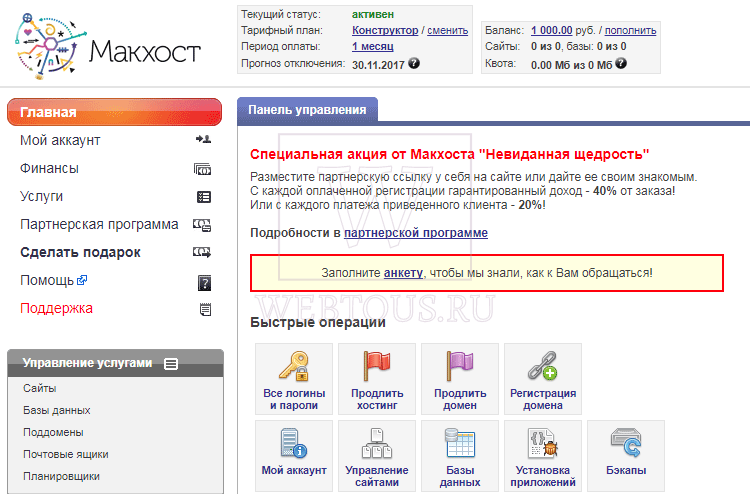This screenshot has width=750, height=494.
Task: Click the 30.11.2017 shutdown forecast date
Action: click(x=378, y=65)
